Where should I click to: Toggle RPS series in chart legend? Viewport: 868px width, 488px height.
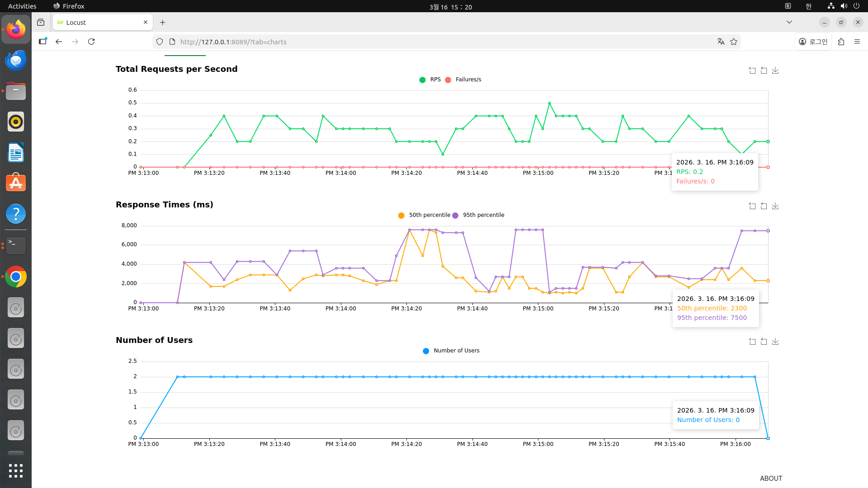pyautogui.click(x=430, y=80)
